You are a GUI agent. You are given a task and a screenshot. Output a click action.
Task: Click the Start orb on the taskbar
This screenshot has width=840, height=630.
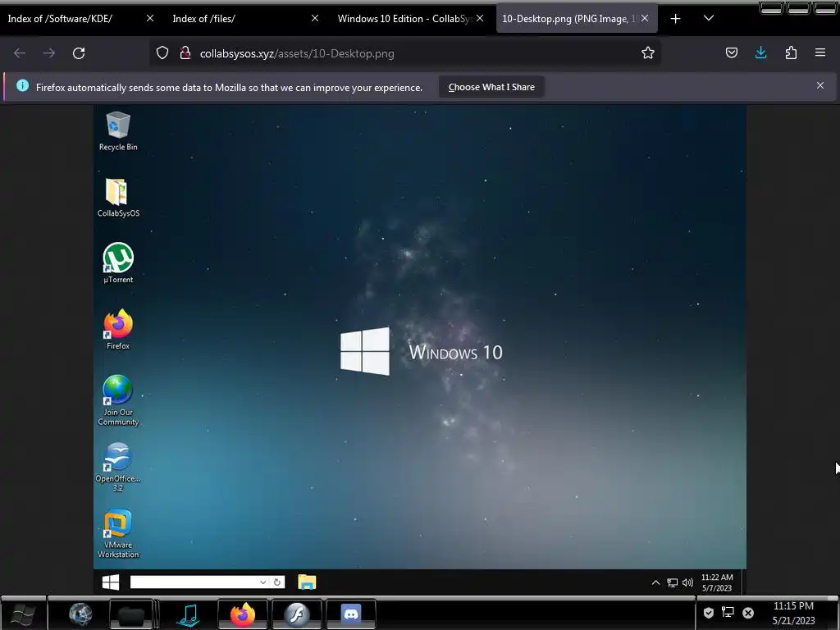coord(23,614)
